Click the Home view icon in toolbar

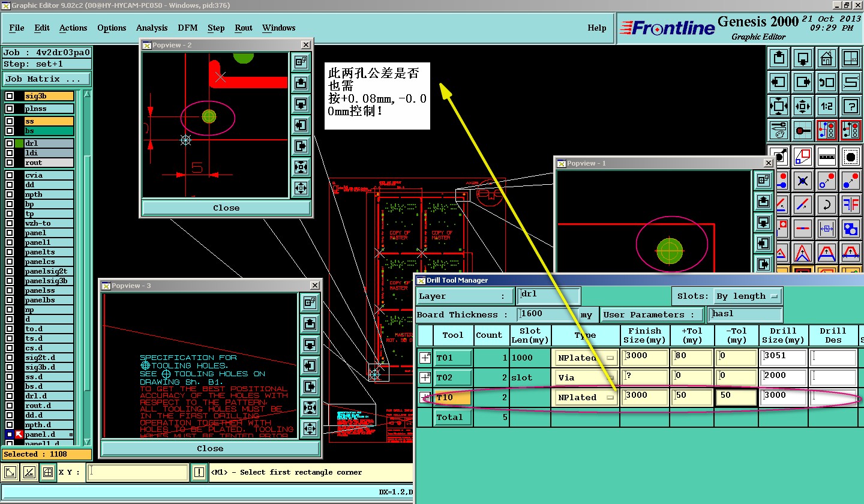pyautogui.click(x=826, y=58)
